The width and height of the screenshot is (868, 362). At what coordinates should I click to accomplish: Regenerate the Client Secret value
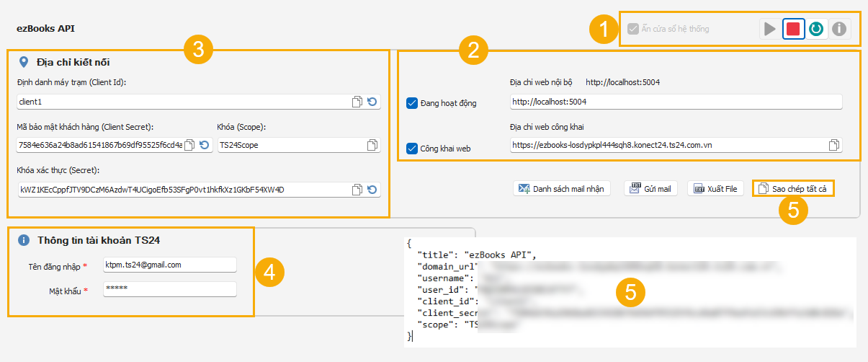(205, 145)
